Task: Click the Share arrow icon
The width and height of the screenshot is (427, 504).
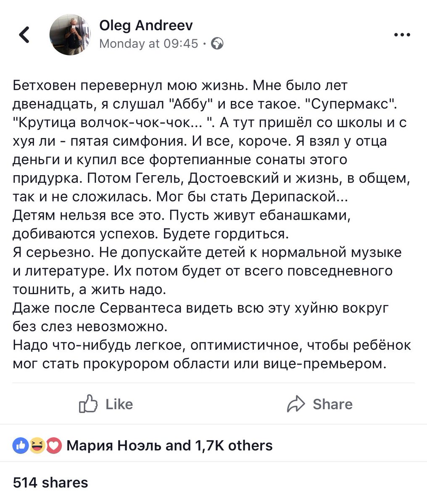Action: (x=297, y=404)
